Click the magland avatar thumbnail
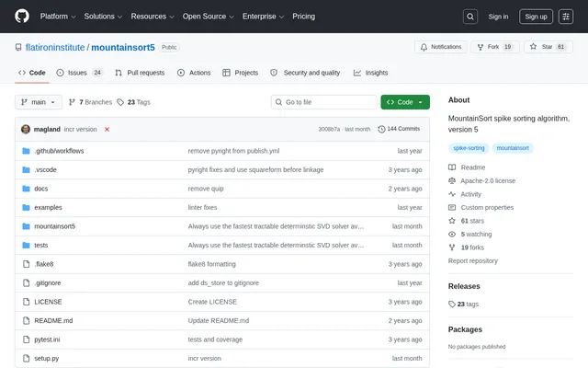The width and height of the screenshot is (588, 368). click(26, 129)
